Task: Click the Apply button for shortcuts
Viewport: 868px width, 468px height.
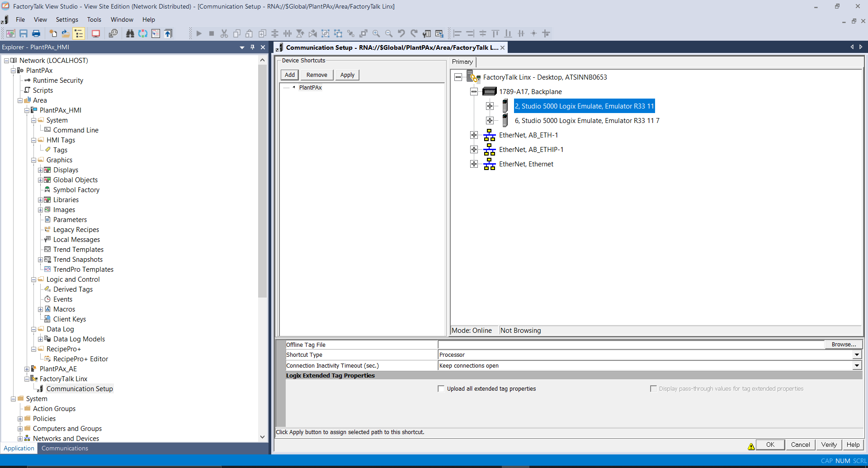Action: [x=347, y=75]
